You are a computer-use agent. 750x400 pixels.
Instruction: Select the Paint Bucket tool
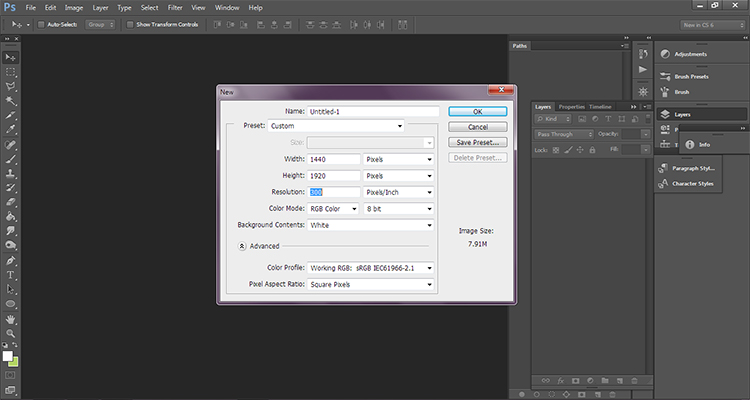11,216
